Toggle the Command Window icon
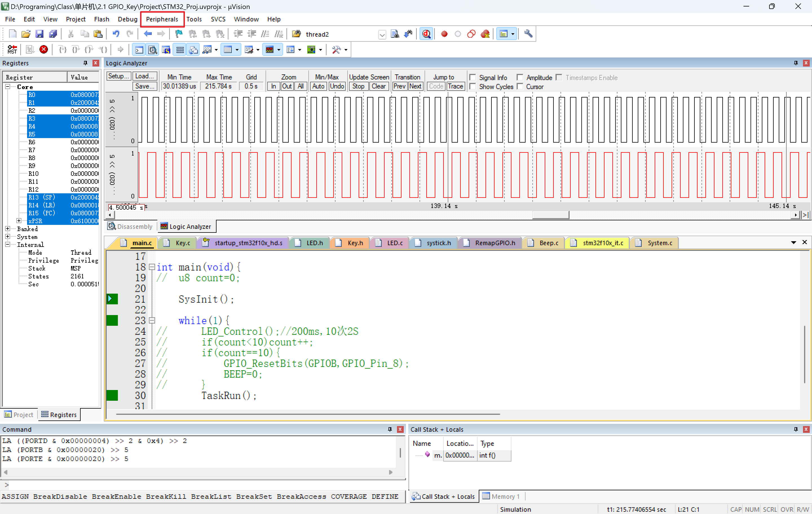This screenshot has width=812, height=514. pos(139,50)
